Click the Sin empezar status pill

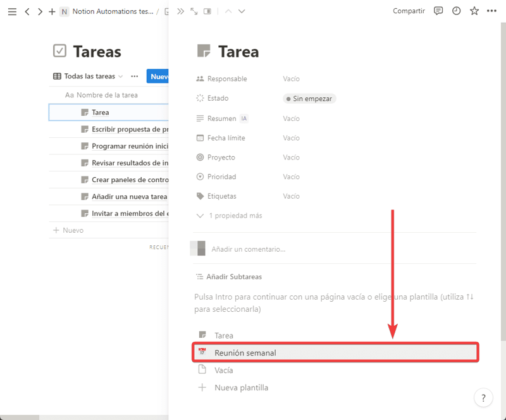(x=309, y=98)
